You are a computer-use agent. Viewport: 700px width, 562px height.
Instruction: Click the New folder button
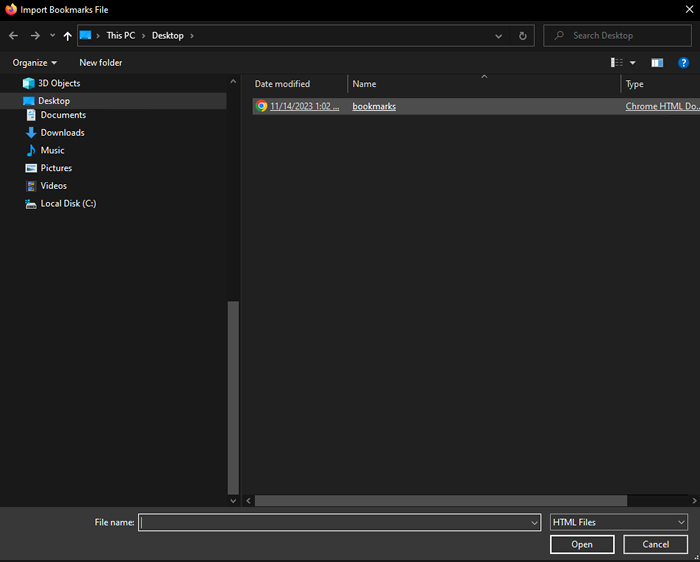click(x=101, y=62)
